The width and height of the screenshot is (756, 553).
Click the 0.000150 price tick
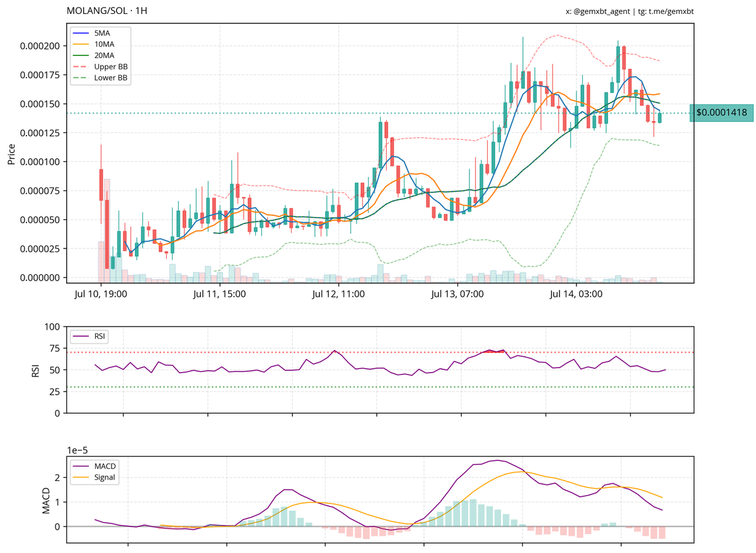tap(40, 104)
